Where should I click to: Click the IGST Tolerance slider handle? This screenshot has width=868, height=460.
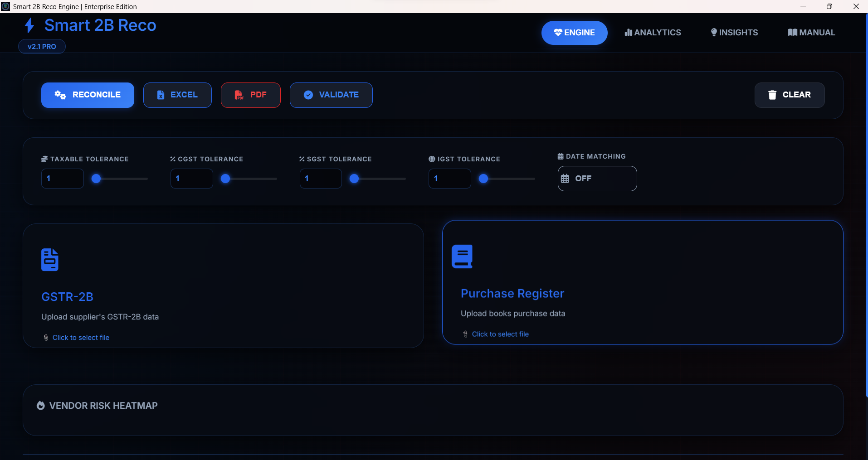483,179
